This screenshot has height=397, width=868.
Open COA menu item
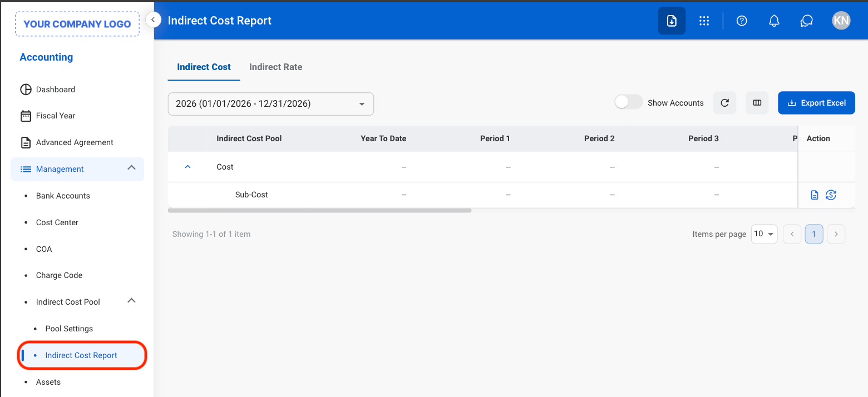point(44,249)
